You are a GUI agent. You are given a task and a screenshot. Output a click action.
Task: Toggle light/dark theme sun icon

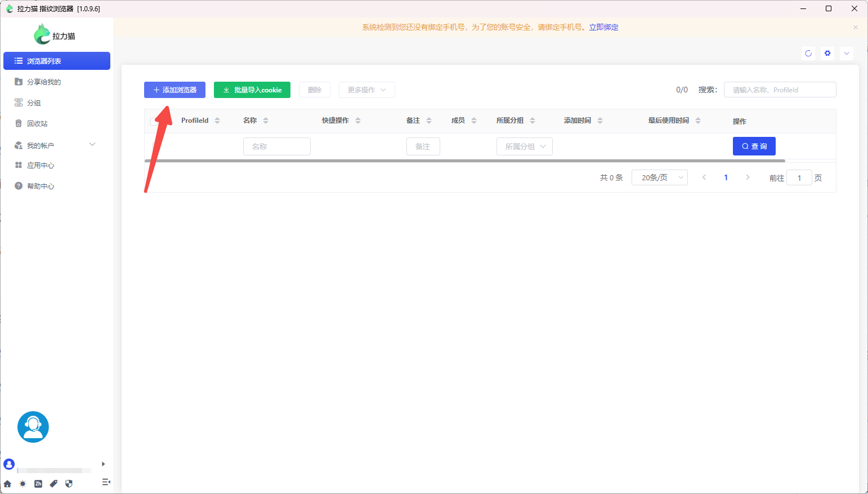coord(23,484)
